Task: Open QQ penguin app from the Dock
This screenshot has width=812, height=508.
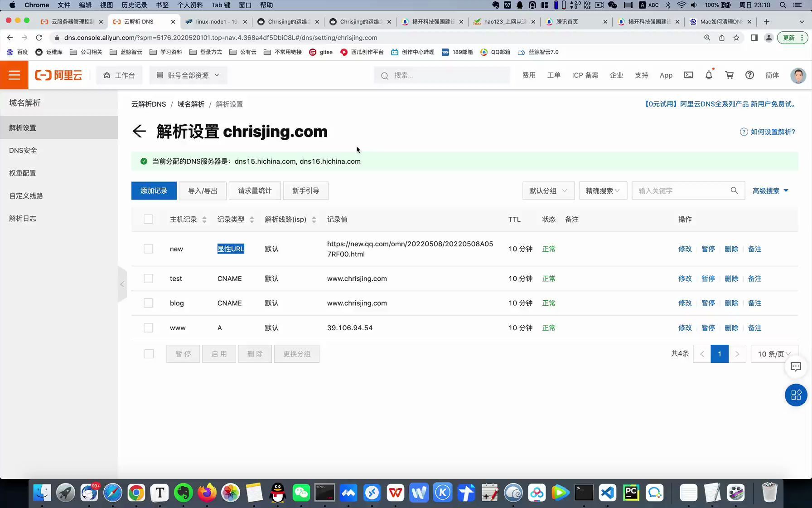Action: click(278, 493)
